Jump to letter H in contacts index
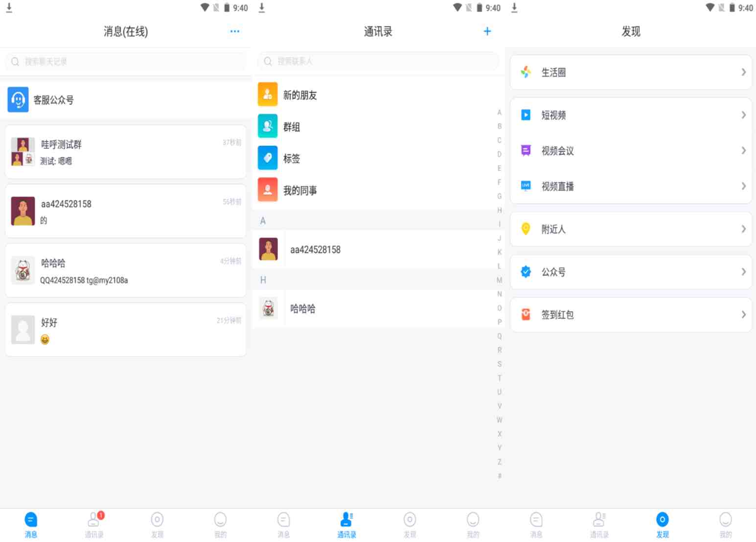This screenshot has width=756, height=542. click(499, 210)
